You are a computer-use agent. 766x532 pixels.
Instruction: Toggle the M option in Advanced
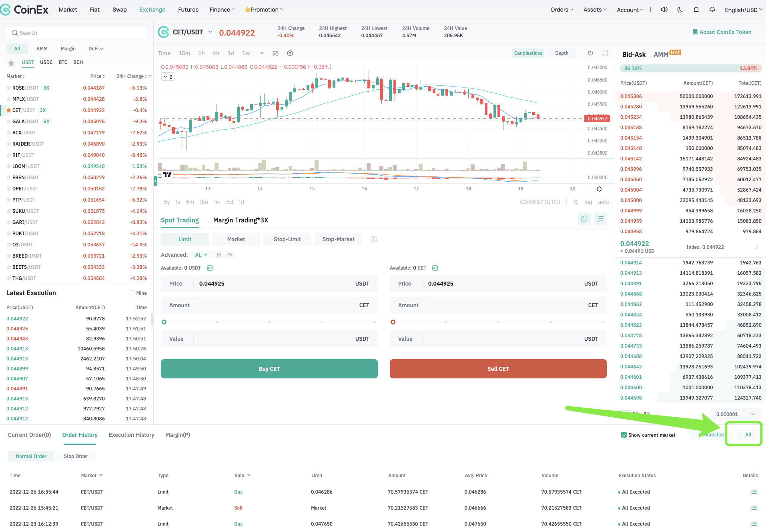[219, 255]
